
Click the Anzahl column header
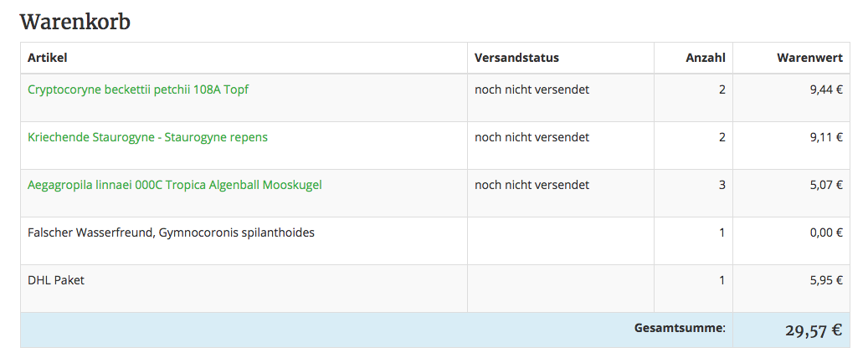705,58
